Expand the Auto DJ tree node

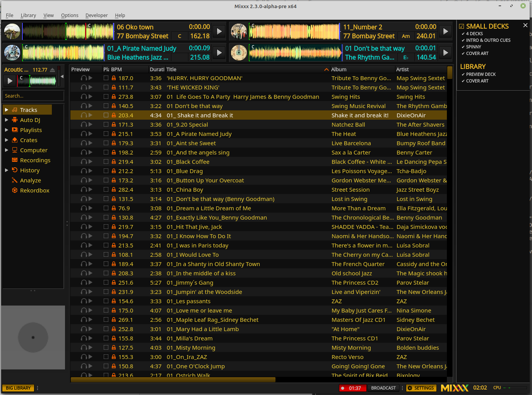tap(7, 120)
